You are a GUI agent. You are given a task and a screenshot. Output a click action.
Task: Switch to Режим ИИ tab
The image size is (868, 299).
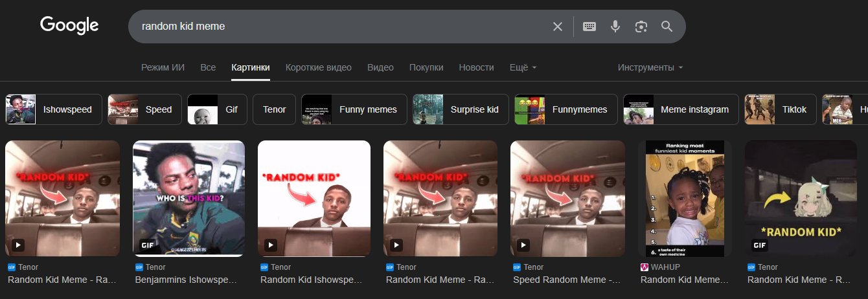tap(163, 67)
